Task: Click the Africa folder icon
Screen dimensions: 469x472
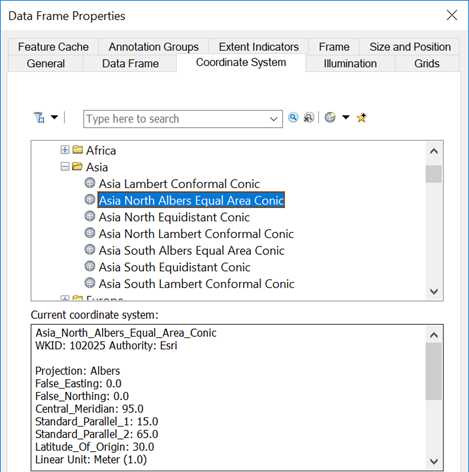Action: point(77,150)
